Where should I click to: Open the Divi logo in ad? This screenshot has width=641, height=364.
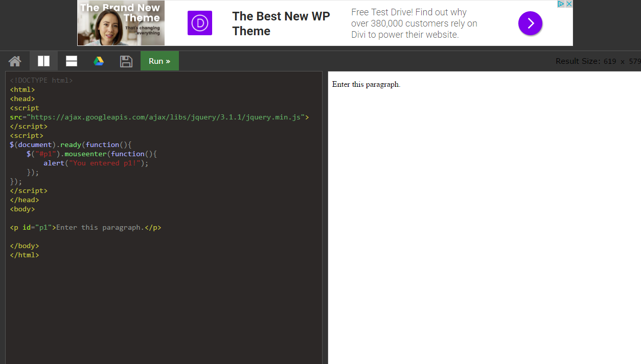200,23
